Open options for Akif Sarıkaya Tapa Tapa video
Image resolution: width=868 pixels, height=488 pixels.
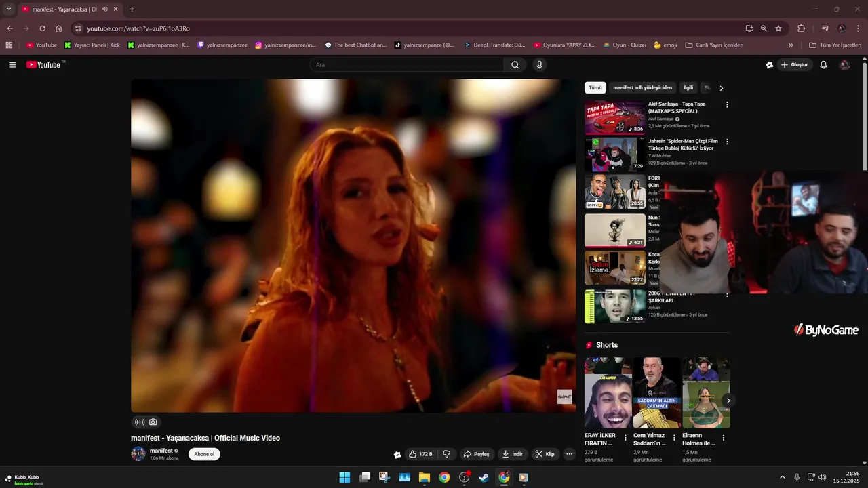pyautogui.click(x=727, y=105)
